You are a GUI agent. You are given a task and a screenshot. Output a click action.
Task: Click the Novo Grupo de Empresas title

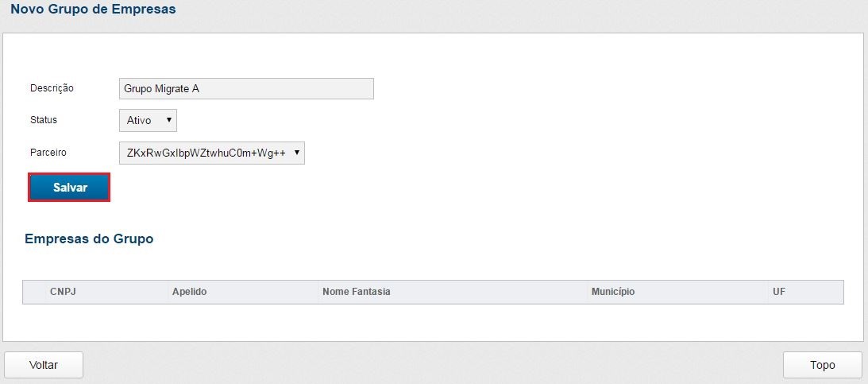93,10
